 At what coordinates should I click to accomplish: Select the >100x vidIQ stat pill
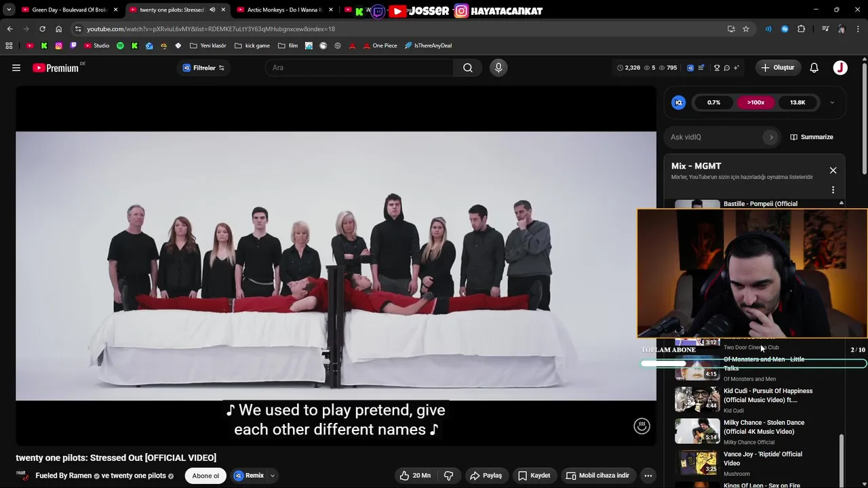[x=755, y=102]
